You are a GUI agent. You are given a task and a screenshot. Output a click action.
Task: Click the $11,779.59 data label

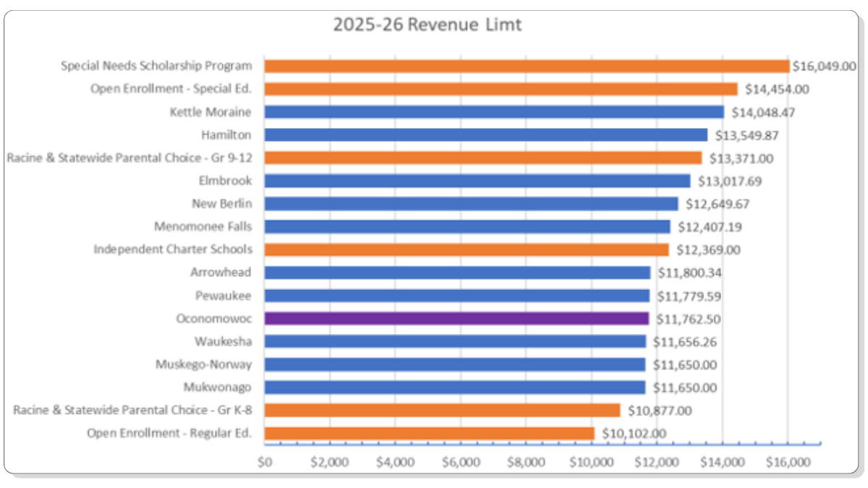coord(689,296)
